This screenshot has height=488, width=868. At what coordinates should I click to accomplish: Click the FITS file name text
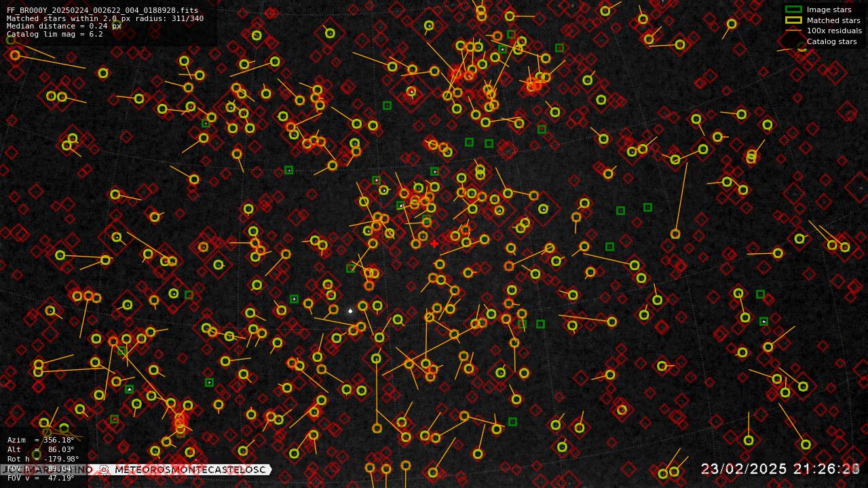tap(102, 11)
